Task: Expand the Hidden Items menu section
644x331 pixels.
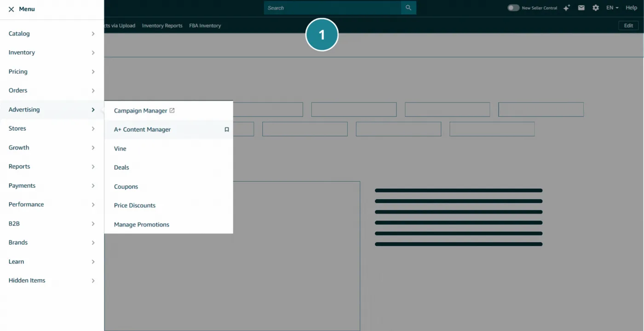Action: click(52, 280)
